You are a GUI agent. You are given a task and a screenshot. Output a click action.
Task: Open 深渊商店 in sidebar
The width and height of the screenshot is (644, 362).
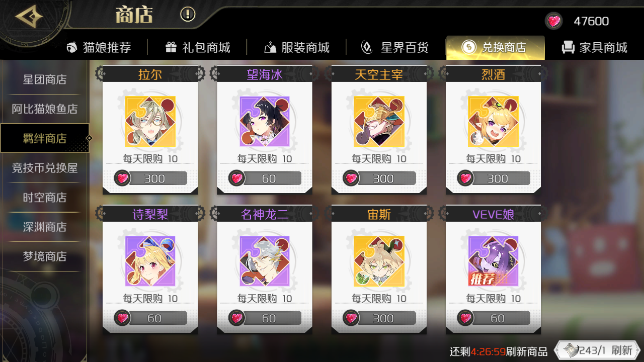coord(45,227)
